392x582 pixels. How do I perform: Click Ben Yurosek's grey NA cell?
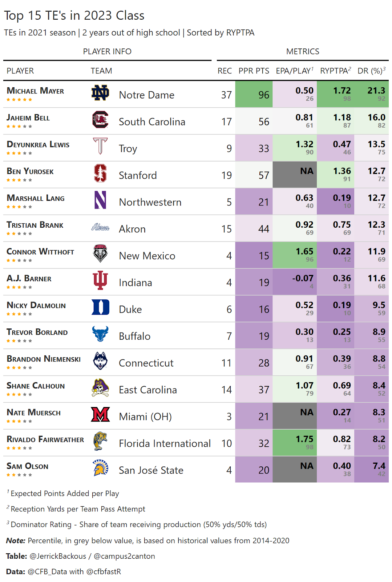tap(294, 175)
